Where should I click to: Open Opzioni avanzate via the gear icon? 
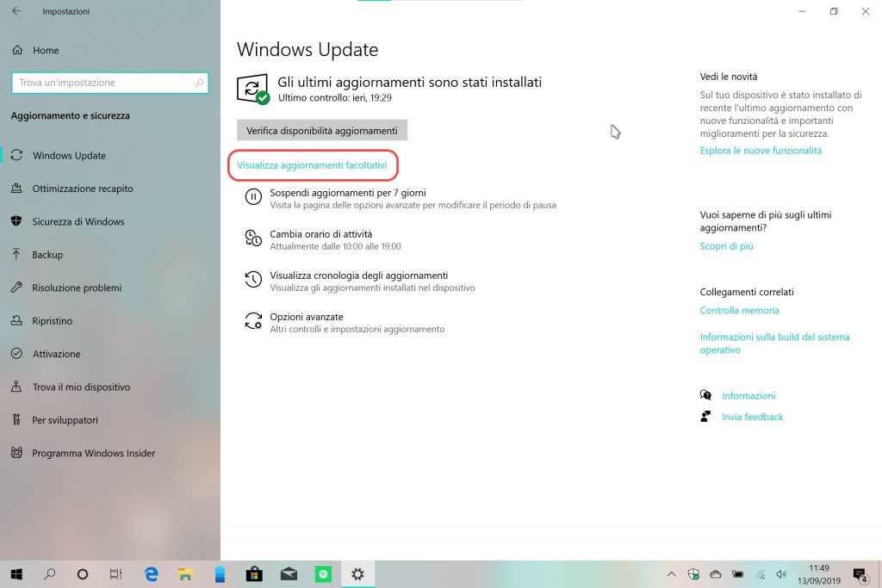(x=252, y=320)
